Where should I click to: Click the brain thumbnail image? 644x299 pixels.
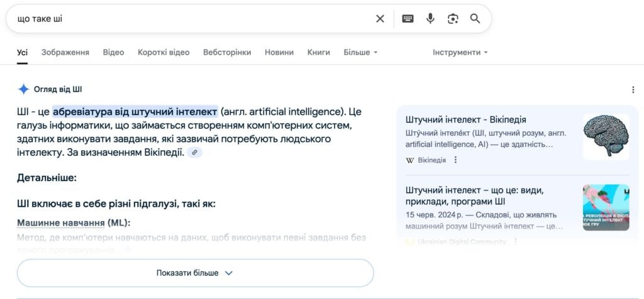click(x=606, y=137)
